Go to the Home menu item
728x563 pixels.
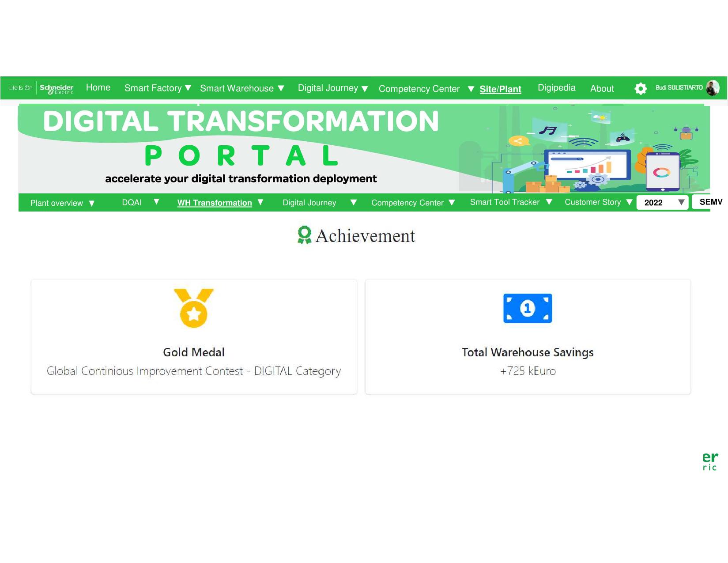coord(98,87)
